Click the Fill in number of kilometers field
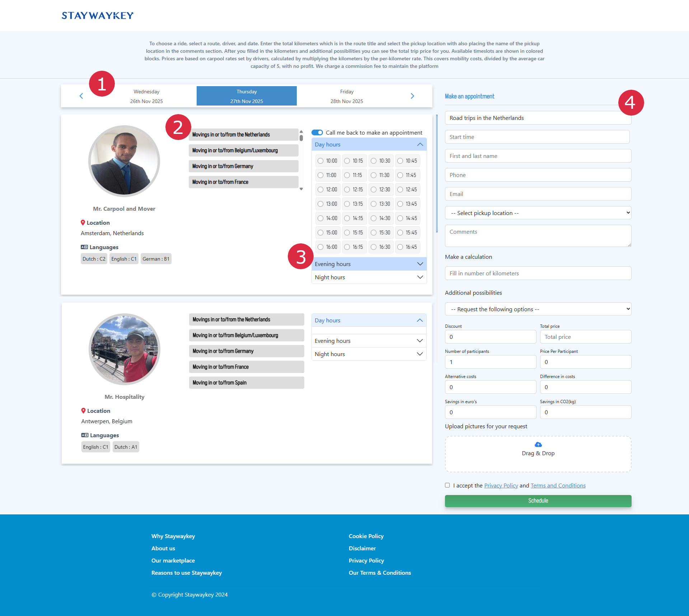 [x=538, y=273]
